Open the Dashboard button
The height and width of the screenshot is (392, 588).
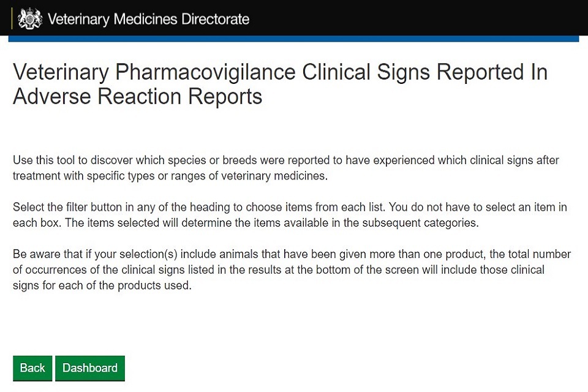90,368
